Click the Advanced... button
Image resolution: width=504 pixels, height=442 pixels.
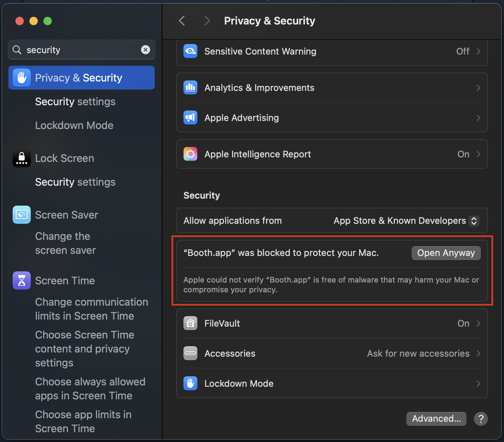pyautogui.click(x=436, y=419)
